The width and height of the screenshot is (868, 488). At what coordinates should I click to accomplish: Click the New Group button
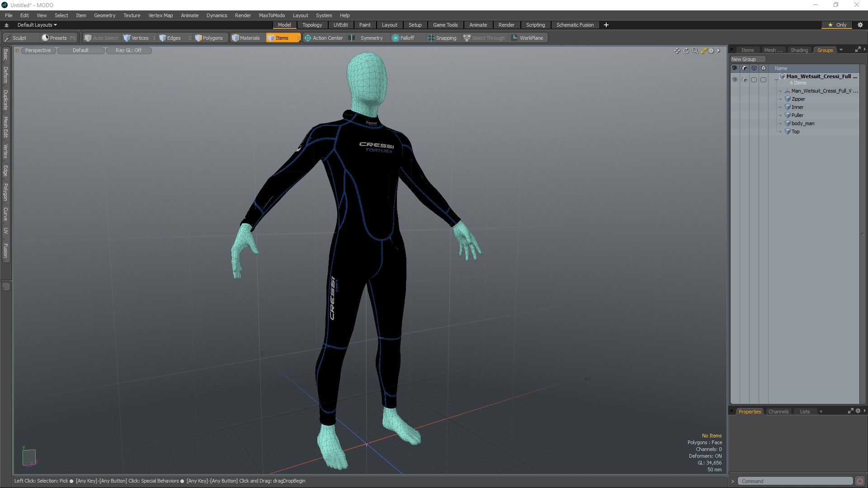(747, 59)
